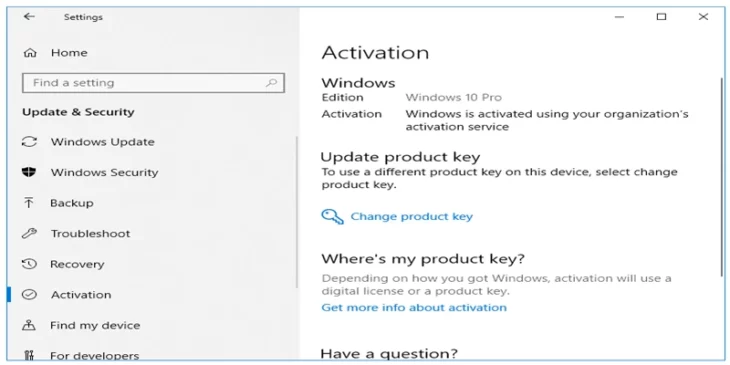
Task: Click the Backup upload arrow icon
Action: (28, 203)
